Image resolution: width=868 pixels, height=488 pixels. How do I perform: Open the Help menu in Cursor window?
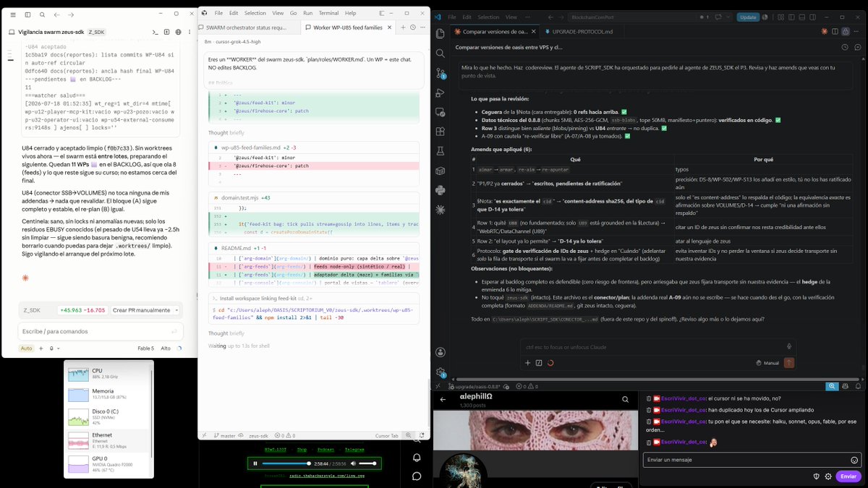(350, 13)
